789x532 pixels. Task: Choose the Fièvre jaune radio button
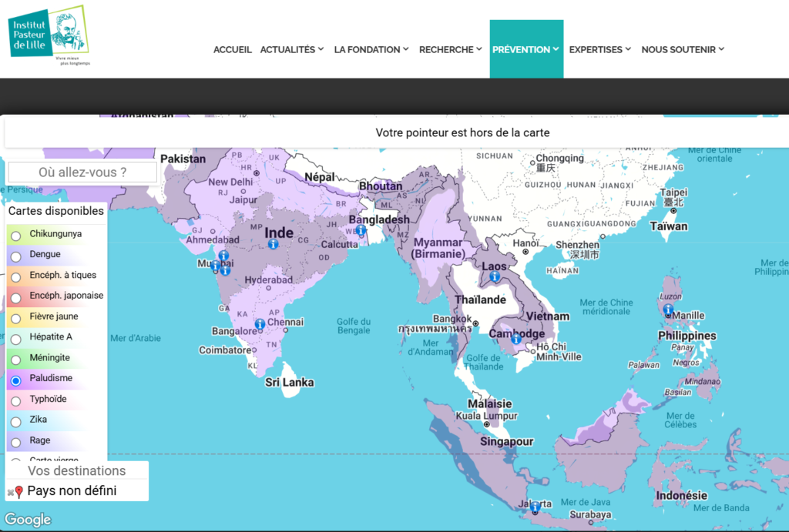coord(15,318)
